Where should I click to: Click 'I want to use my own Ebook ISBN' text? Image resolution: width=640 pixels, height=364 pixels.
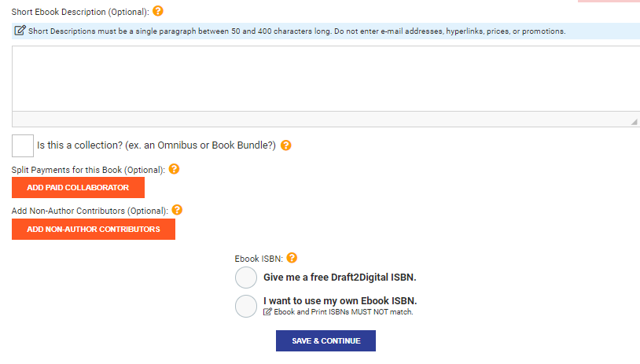click(340, 300)
